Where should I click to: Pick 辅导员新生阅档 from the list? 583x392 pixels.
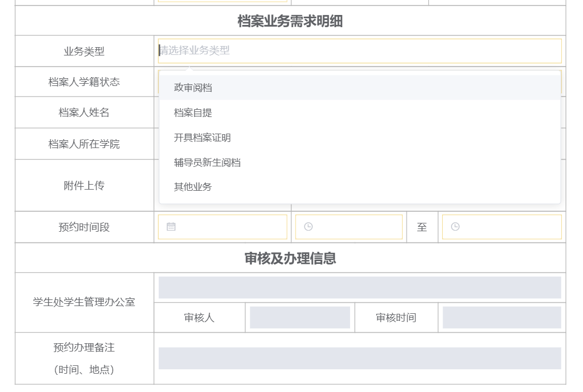pyautogui.click(x=207, y=162)
